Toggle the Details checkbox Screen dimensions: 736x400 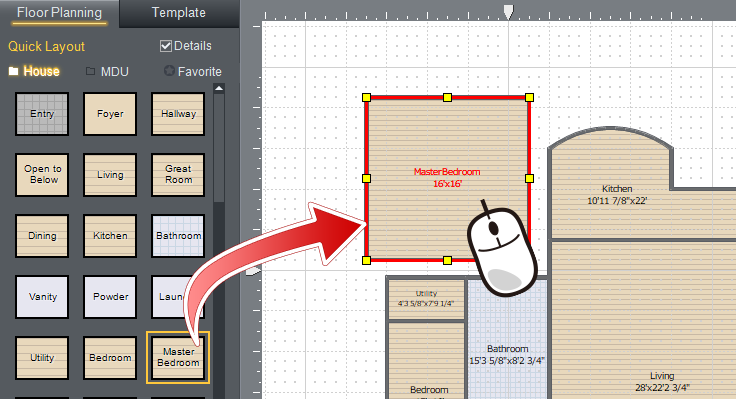pyautogui.click(x=166, y=46)
